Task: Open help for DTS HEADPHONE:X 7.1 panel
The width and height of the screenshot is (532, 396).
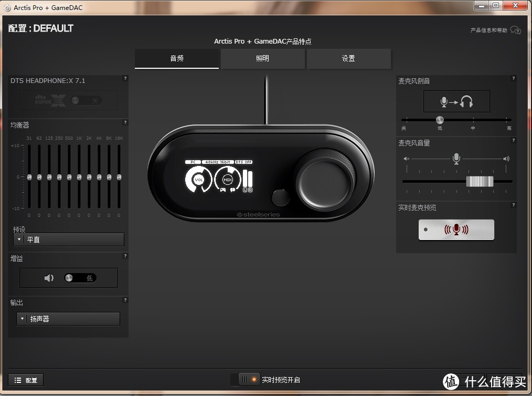Action: 125,78
